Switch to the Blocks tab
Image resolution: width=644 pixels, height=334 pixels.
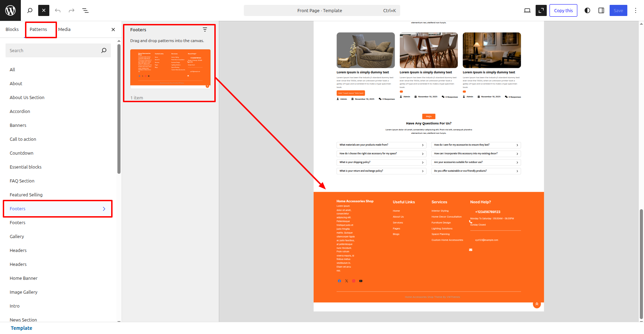12,30
